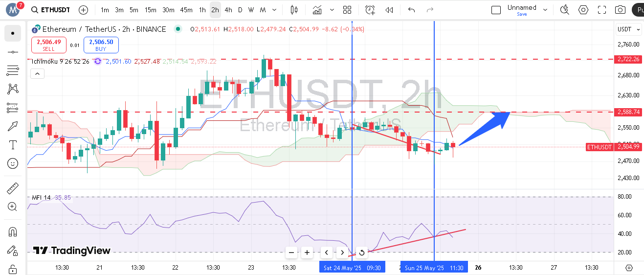Screen dimensions: 644x275
Task: Expand the manage layouts dropdown arrow
Action: point(545,10)
